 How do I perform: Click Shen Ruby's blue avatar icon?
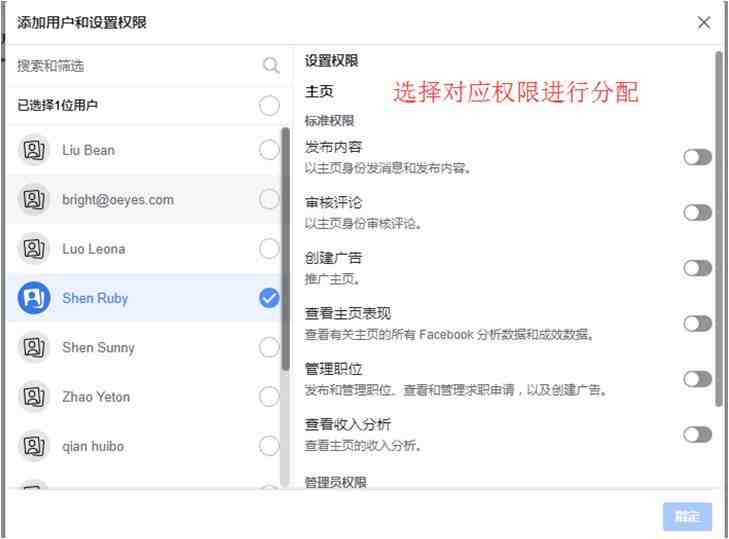click(34, 298)
